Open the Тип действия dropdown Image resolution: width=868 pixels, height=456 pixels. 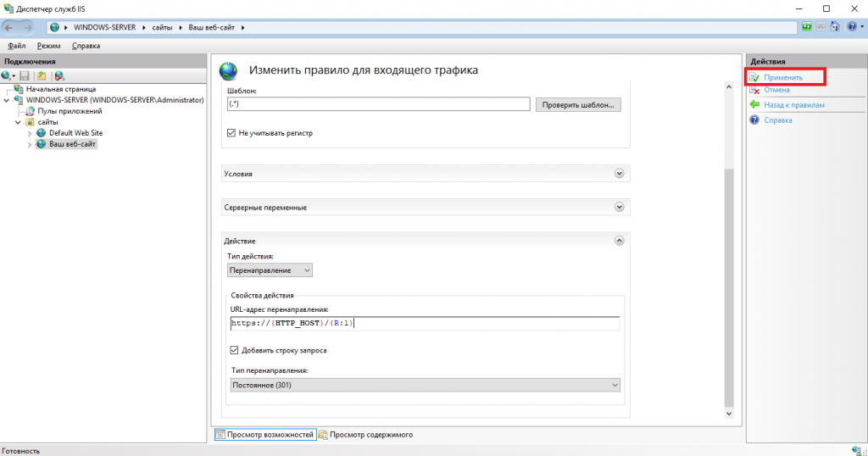coord(270,270)
